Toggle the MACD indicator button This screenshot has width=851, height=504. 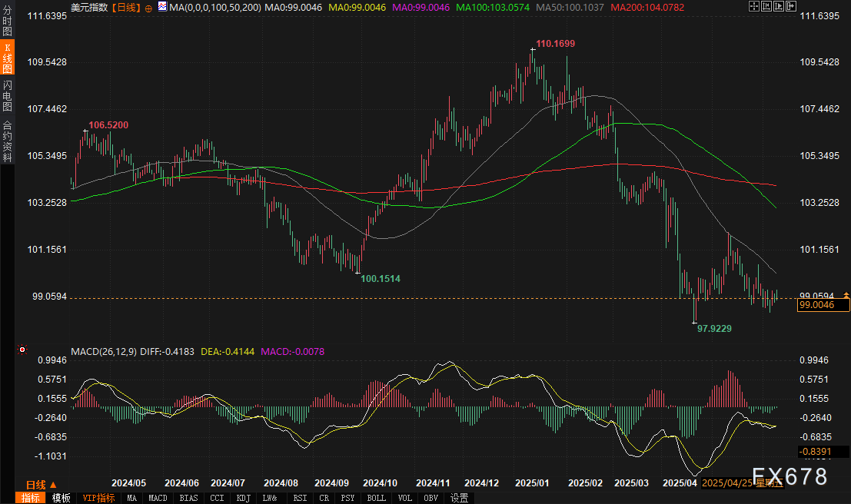coord(158,498)
